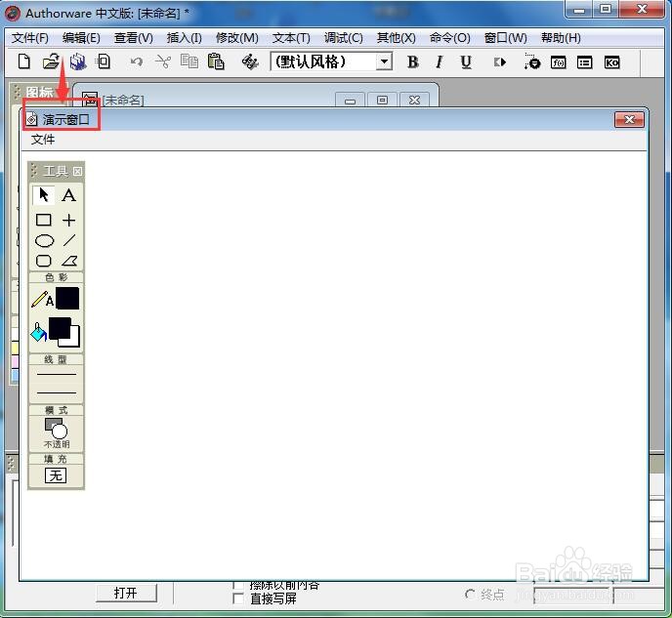Open the 调试(C) menu
Viewport: 672px width, 618px height.
coord(343,38)
